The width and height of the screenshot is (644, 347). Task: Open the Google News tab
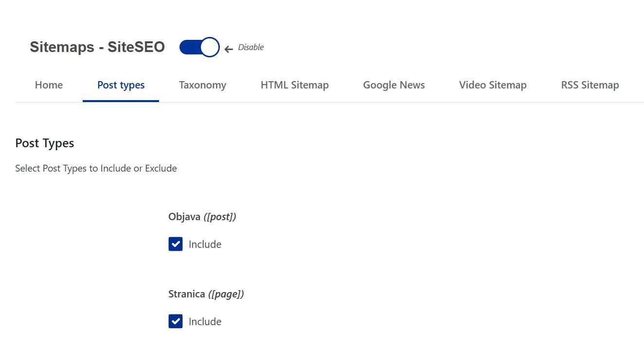tap(394, 85)
